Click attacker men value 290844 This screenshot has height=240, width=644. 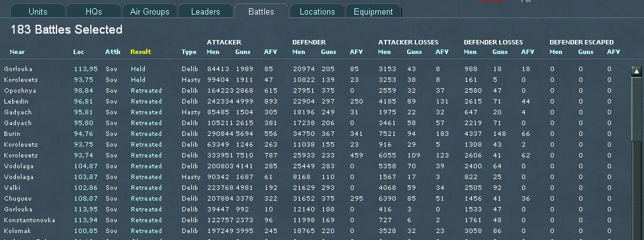coord(220,133)
